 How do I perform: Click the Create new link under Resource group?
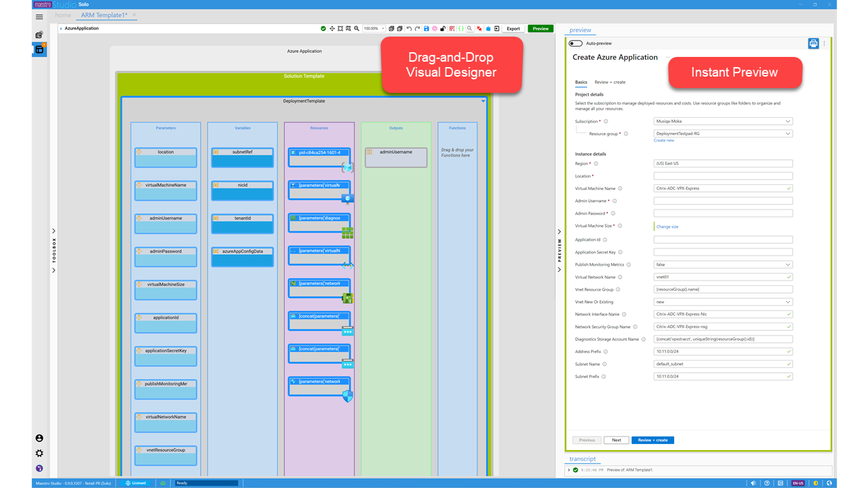pyautogui.click(x=663, y=140)
